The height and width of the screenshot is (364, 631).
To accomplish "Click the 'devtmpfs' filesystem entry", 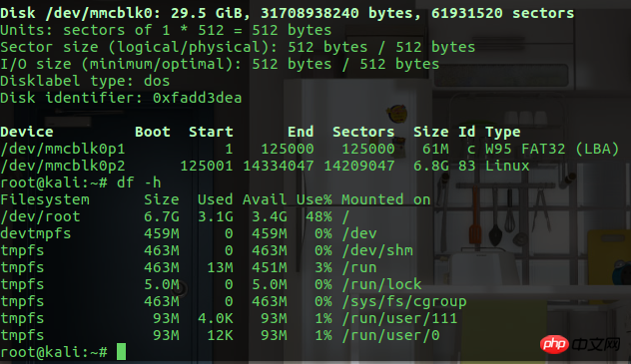I will click(x=35, y=233).
